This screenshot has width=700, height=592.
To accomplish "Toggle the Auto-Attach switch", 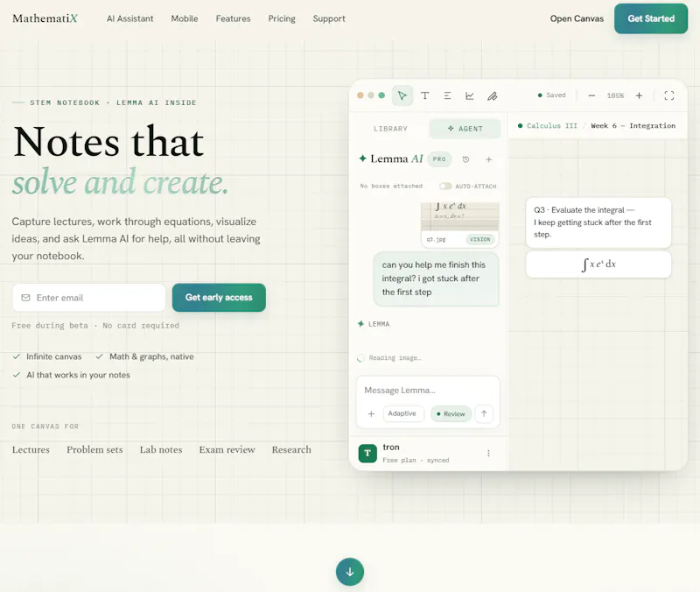I will pos(445,186).
